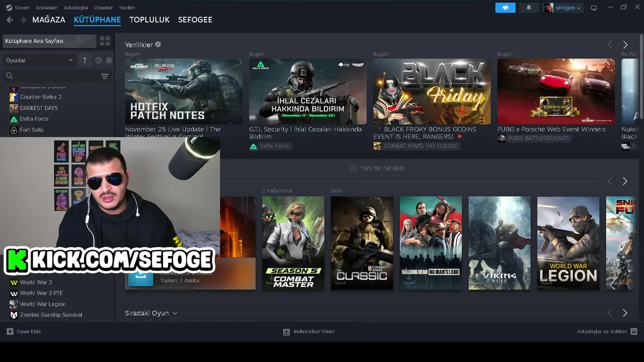Open the announcements megaphone button
644x362 pixels.
505,8
